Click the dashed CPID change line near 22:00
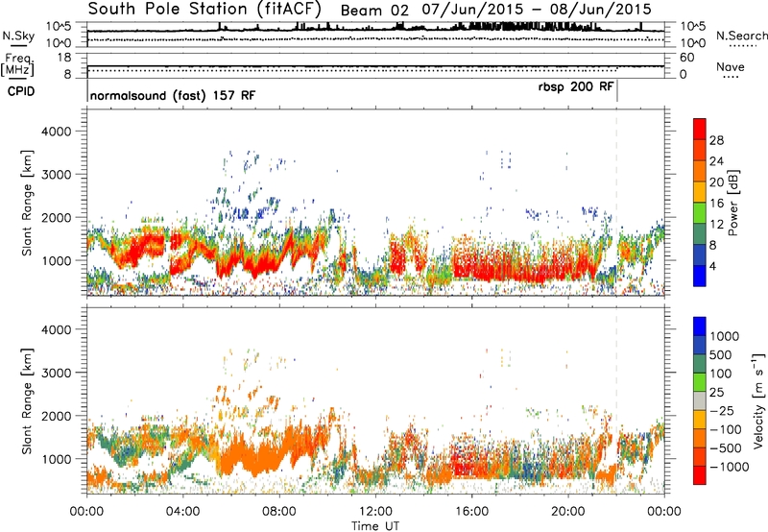Screen dimensions: 768x532 (x=616, y=201)
